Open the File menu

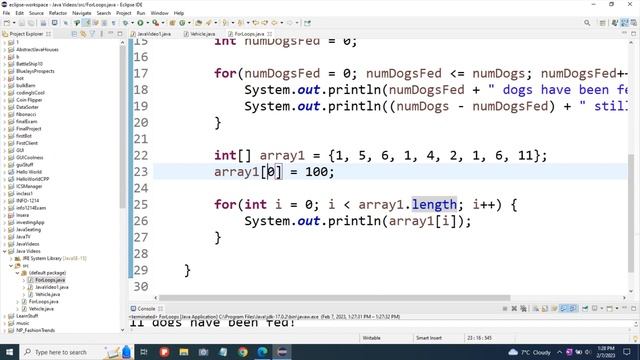[x=6, y=13]
